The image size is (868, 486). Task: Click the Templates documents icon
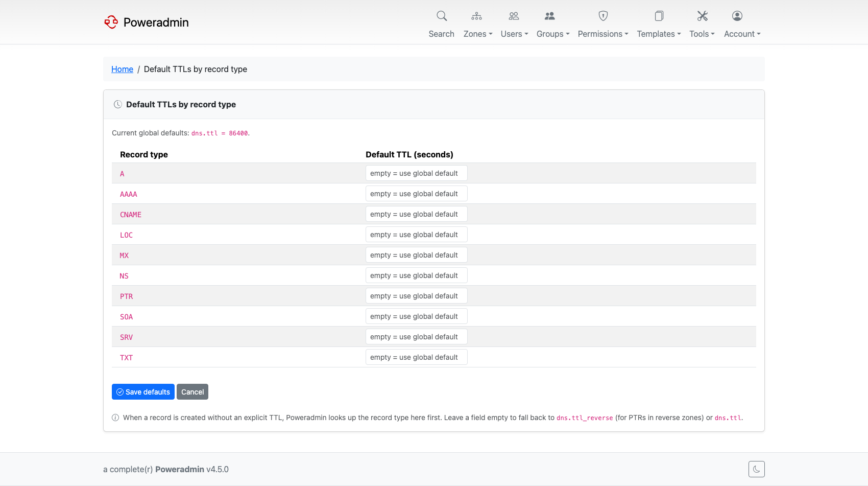click(659, 16)
